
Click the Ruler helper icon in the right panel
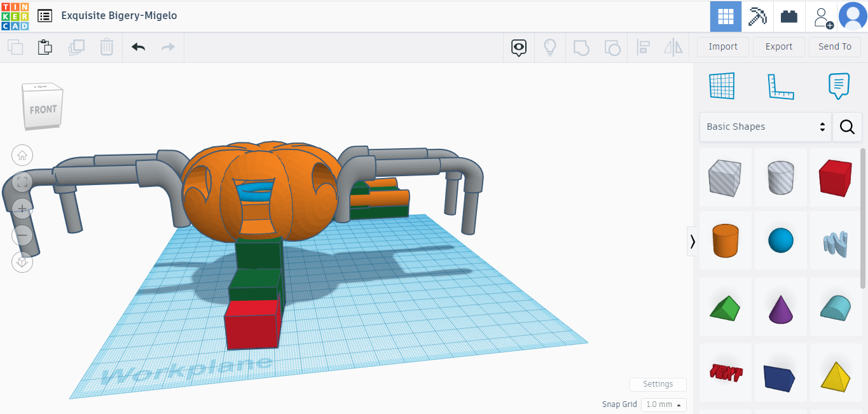coord(781,86)
